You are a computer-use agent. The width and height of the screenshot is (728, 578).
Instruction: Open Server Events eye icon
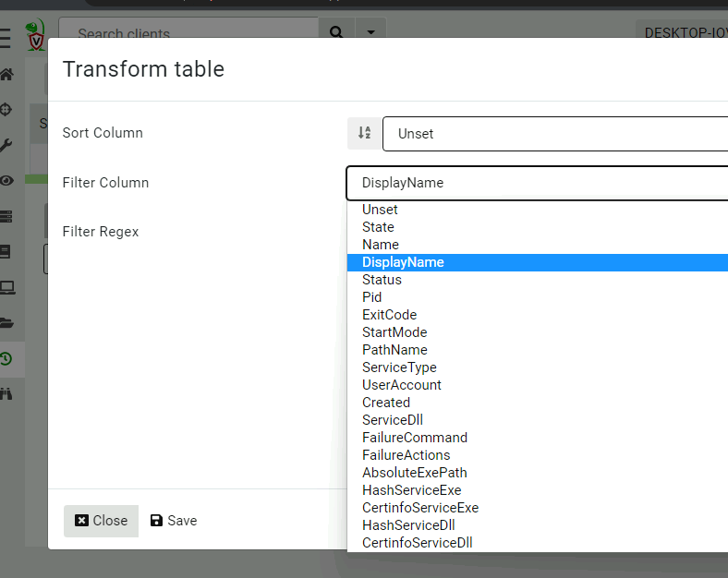tap(6, 181)
